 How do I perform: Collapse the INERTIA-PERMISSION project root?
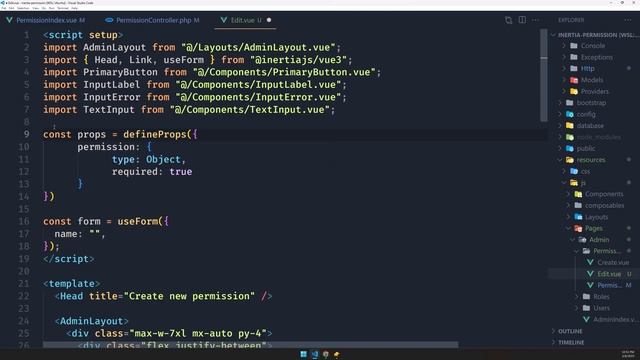[553, 35]
